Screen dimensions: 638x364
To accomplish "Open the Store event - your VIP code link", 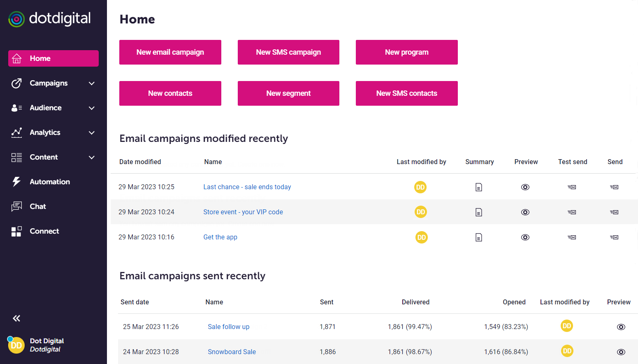I will click(x=243, y=212).
